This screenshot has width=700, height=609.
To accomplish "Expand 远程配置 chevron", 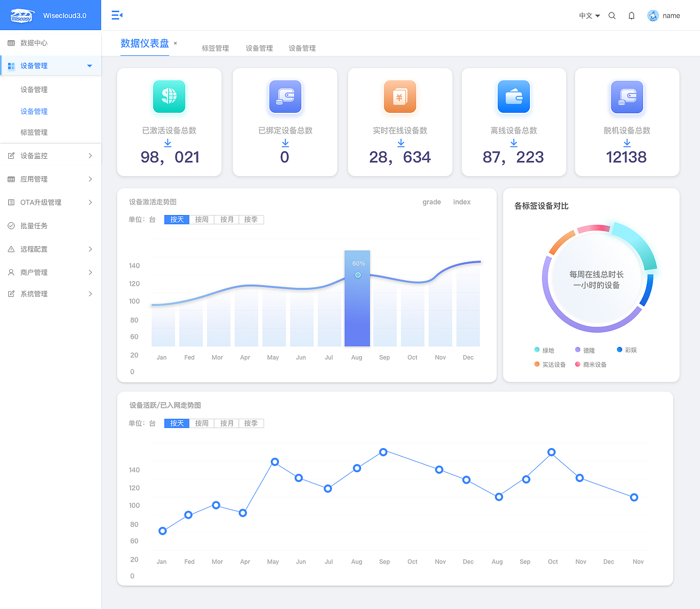I will (x=90, y=249).
